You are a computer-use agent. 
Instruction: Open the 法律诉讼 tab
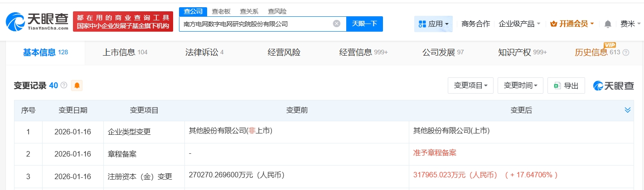(x=204, y=52)
